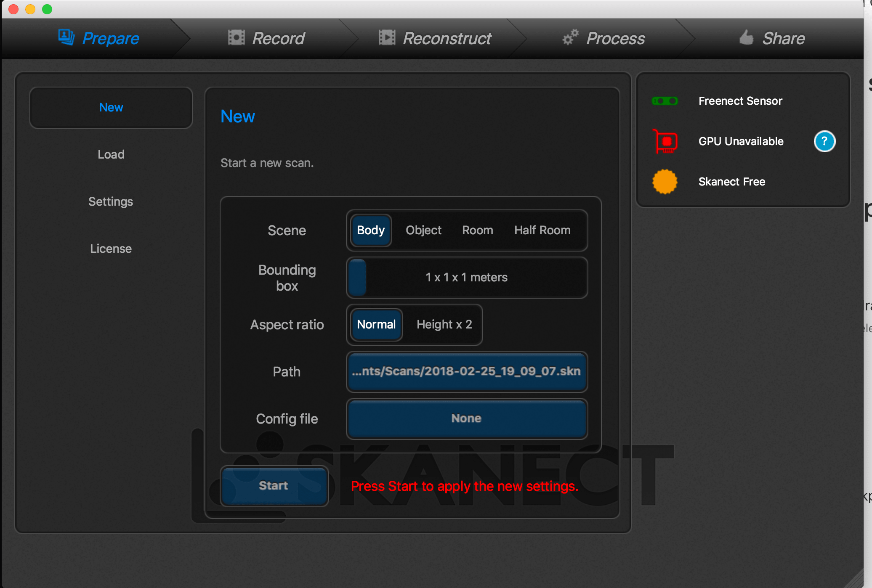Click the Reconstruct tab film icon

(387, 37)
